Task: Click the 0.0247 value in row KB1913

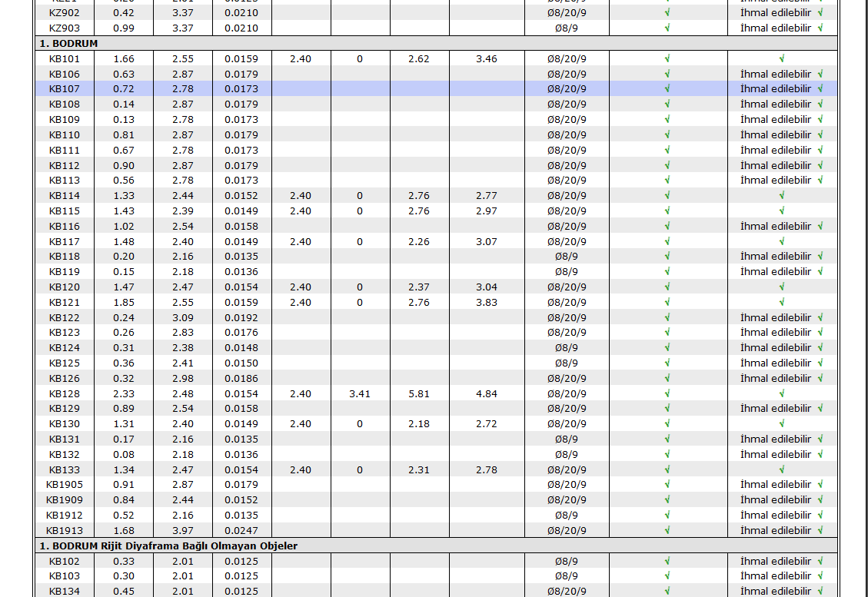Action: coord(241,530)
